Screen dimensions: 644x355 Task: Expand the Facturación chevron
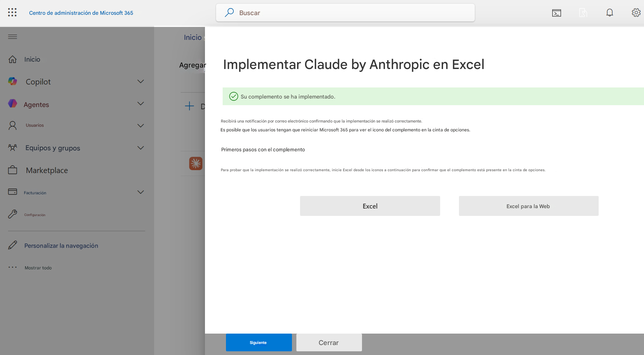coord(140,192)
